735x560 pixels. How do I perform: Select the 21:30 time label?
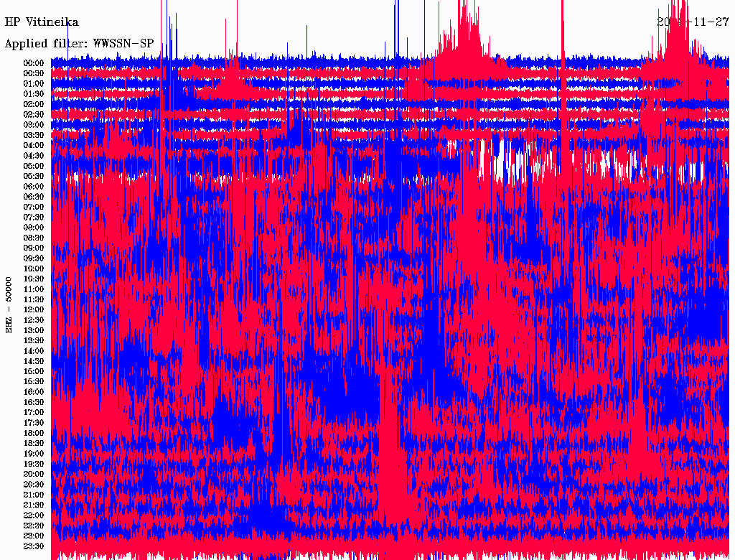click(x=34, y=505)
